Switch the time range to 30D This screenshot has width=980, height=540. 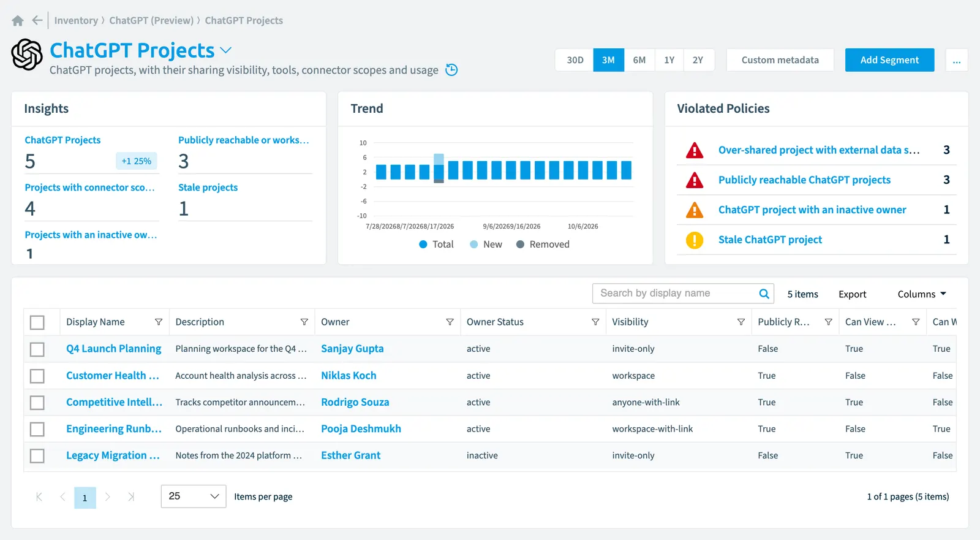575,60
